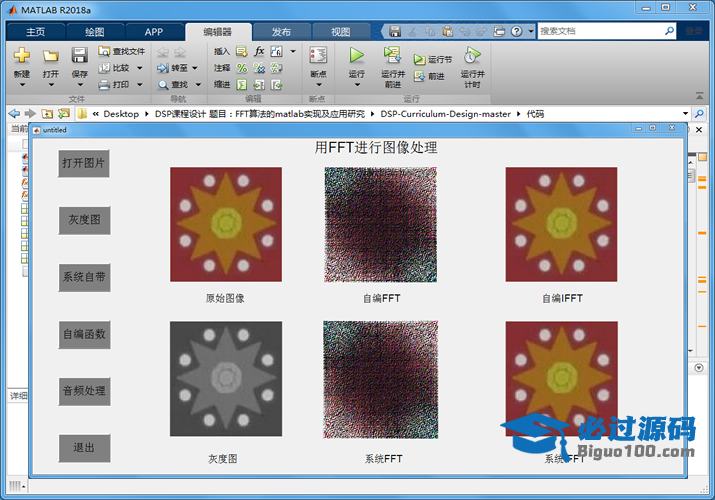The height and width of the screenshot is (500, 715).
Task: Click the green 运行 (Run) arrow
Action: click(356, 55)
